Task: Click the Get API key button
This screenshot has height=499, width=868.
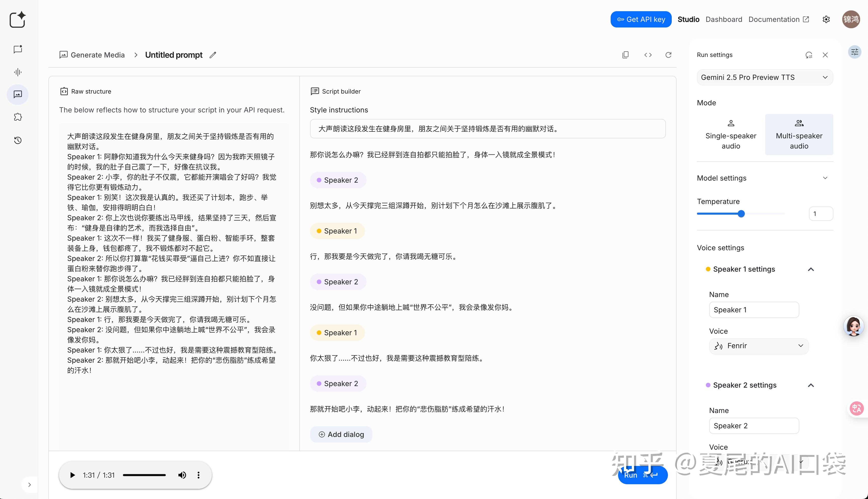Action: (x=641, y=20)
